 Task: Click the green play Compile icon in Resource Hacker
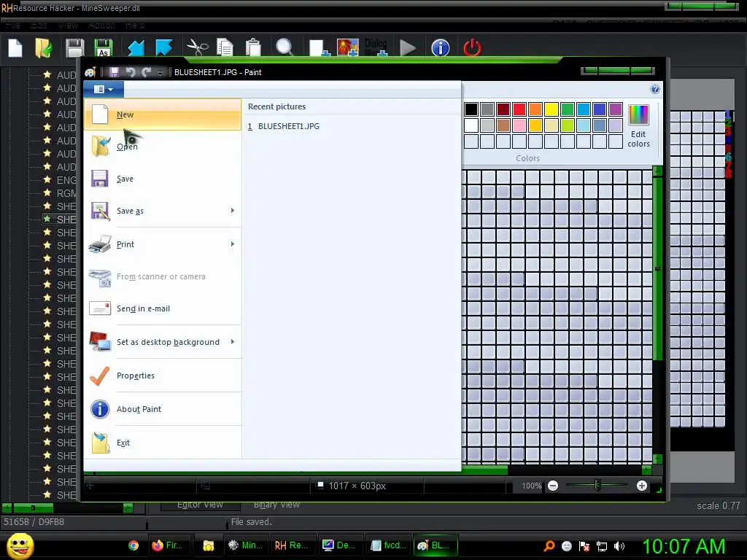(408, 48)
